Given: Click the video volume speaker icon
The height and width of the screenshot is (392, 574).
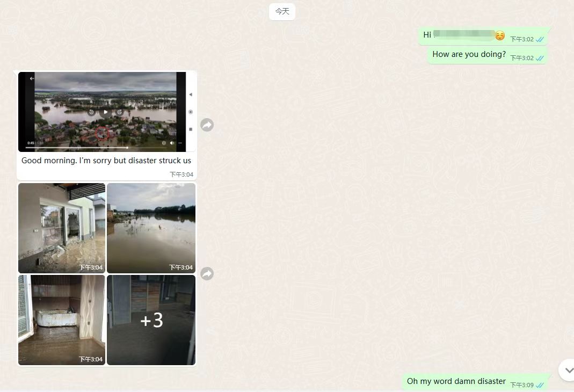Looking at the screenshot, I should click(x=172, y=143).
